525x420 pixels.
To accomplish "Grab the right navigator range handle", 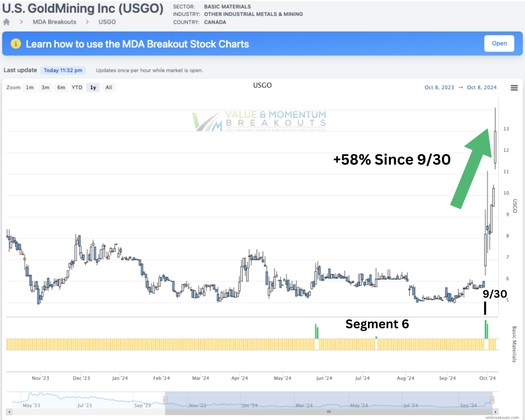I will coord(492,400).
